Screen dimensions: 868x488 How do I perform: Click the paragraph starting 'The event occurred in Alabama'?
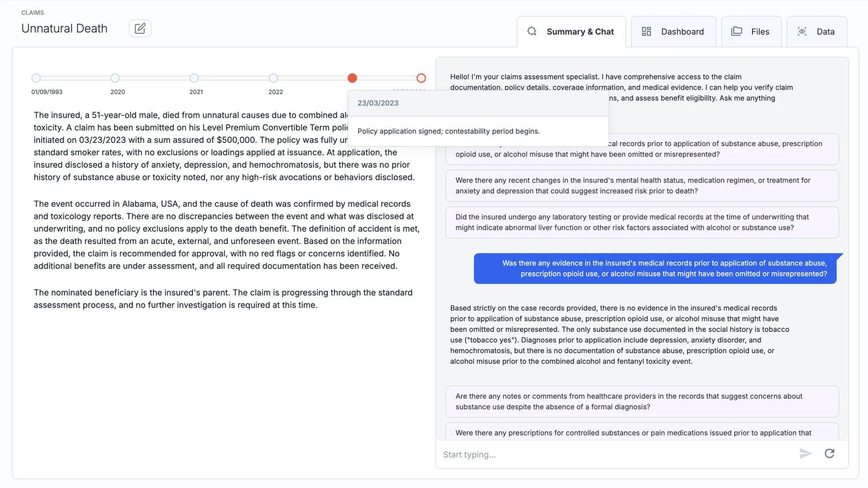coord(227,235)
